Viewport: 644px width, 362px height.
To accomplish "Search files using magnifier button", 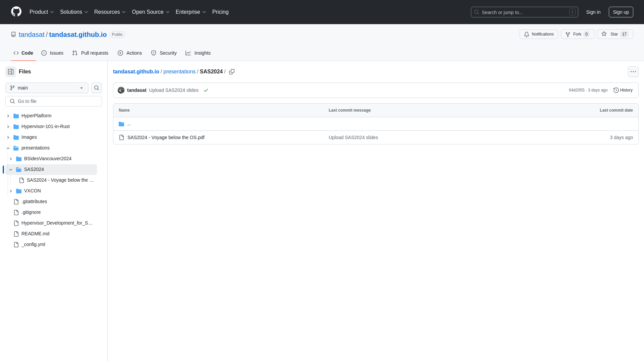I will 97,88.
